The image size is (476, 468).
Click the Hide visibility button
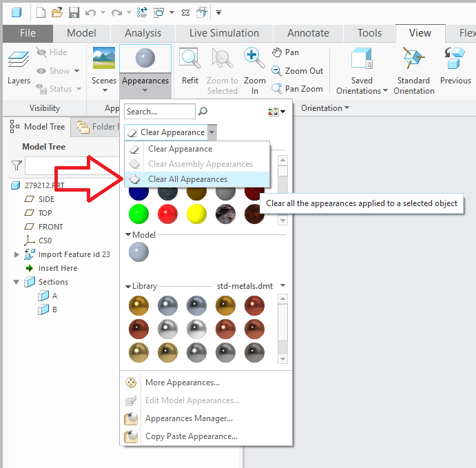[x=52, y=52]
